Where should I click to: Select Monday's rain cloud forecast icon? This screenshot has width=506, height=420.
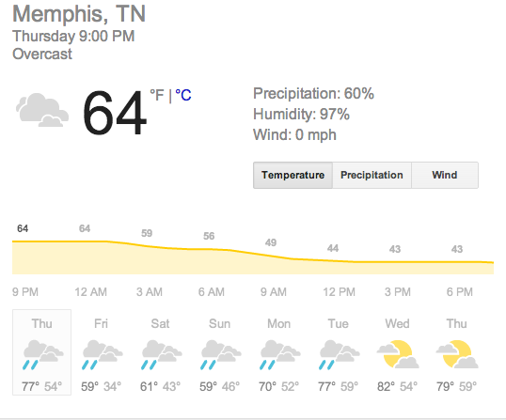[280, 354]
